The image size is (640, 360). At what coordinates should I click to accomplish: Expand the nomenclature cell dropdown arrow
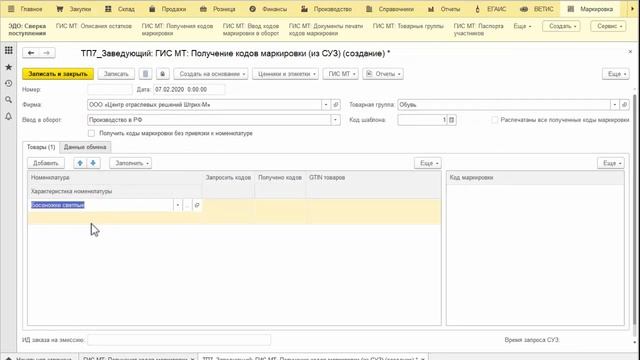(x=178, y=205)
